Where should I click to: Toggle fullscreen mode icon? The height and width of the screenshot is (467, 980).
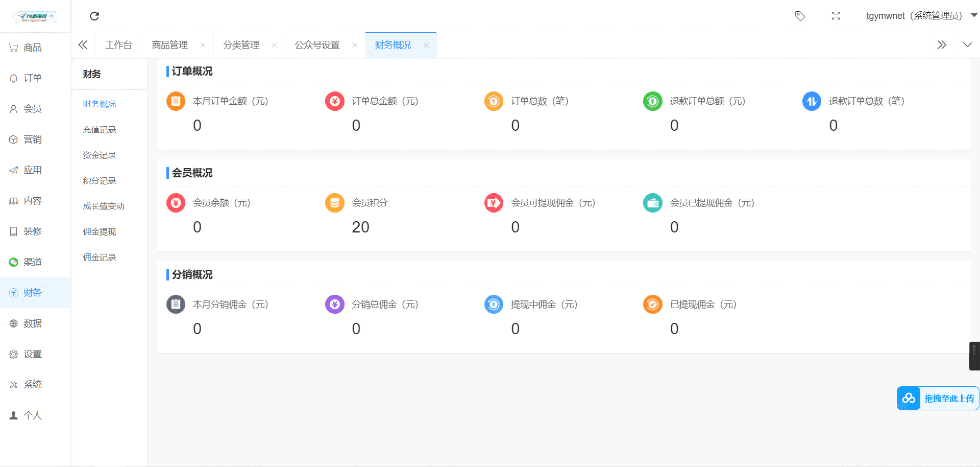pyautogui.click(x=836, y=16)
